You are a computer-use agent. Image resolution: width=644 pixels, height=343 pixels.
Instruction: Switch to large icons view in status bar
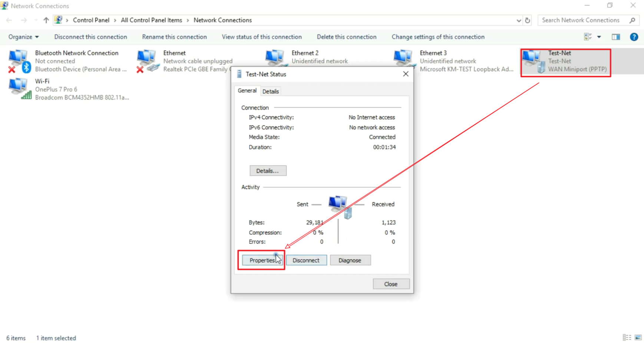tap(638, 337)
